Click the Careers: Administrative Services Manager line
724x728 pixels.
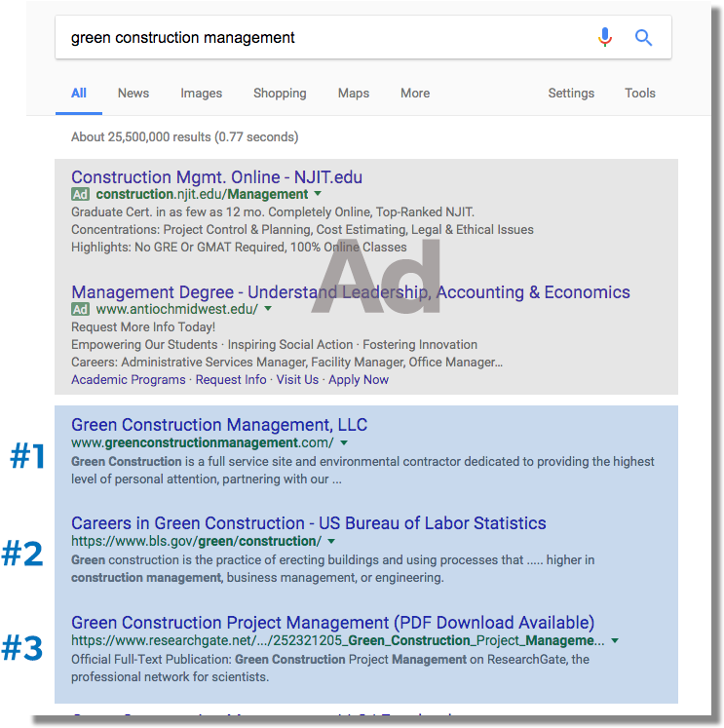pos(286,363)
